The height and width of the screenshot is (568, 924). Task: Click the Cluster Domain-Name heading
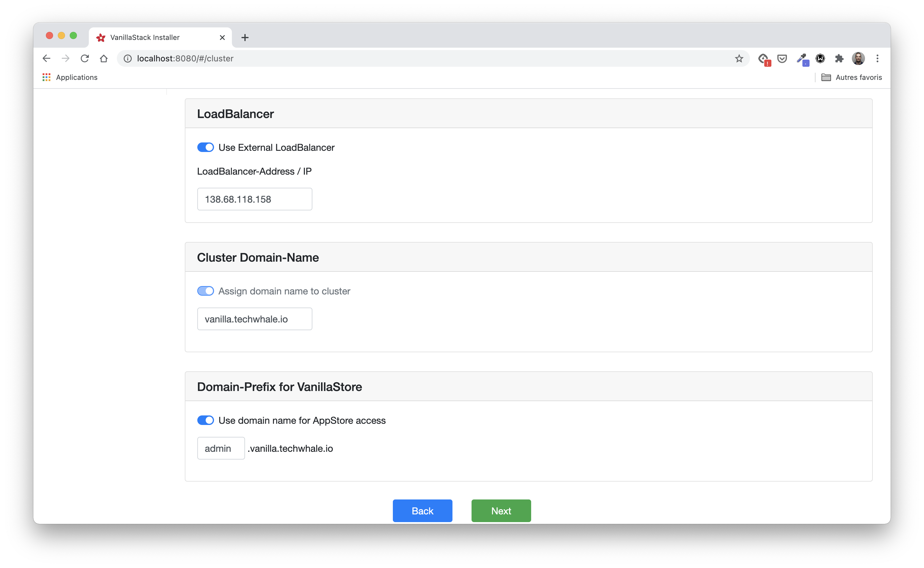tap(258, 258)
